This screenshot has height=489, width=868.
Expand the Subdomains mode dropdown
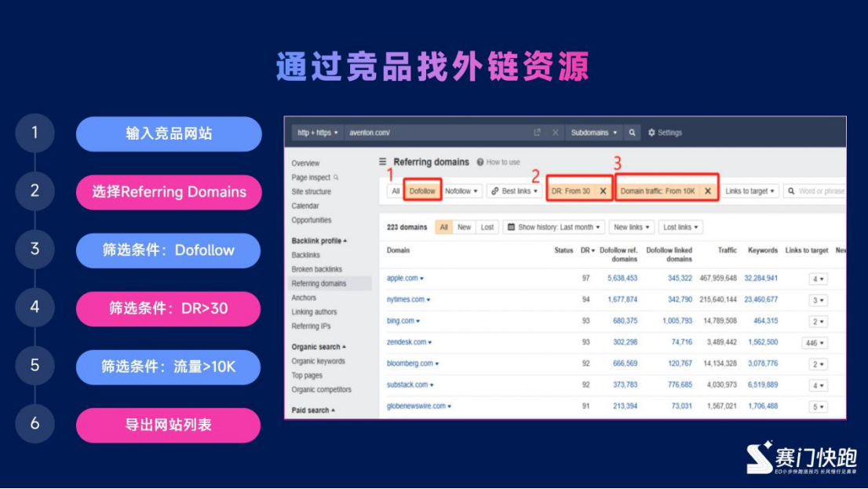click(x=593, y=133)
